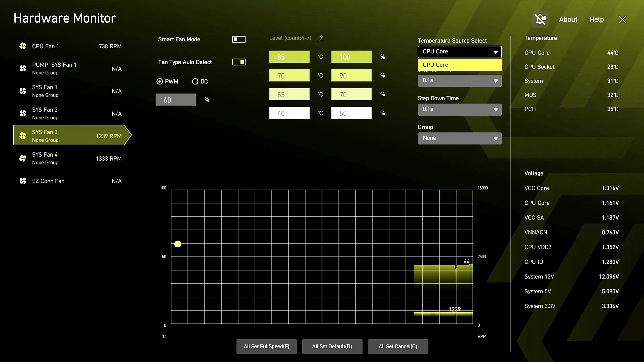Click the SYS Fan 1 fan icon
The width and height of the screenshot is (644, 362).
(x=23, y=91)
